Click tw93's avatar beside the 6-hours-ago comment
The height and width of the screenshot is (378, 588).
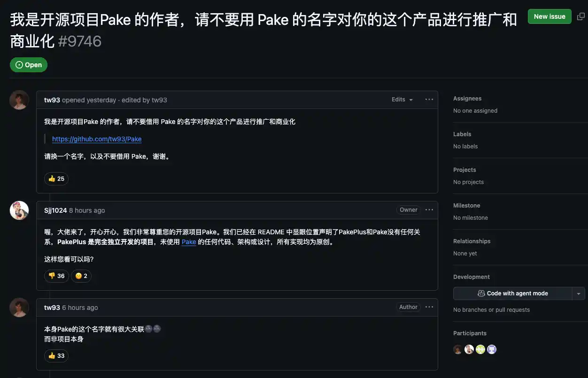coord(19,307)
